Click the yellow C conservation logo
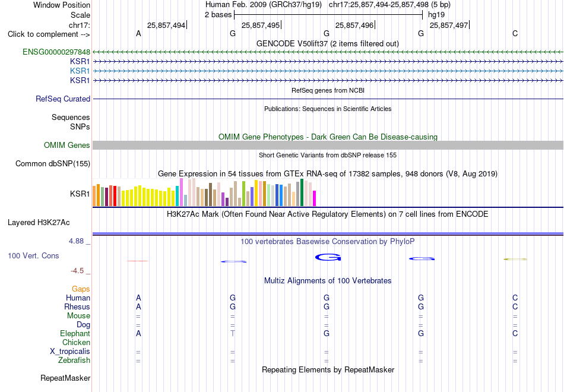The image size is (564, 392). tap(515, 259)
